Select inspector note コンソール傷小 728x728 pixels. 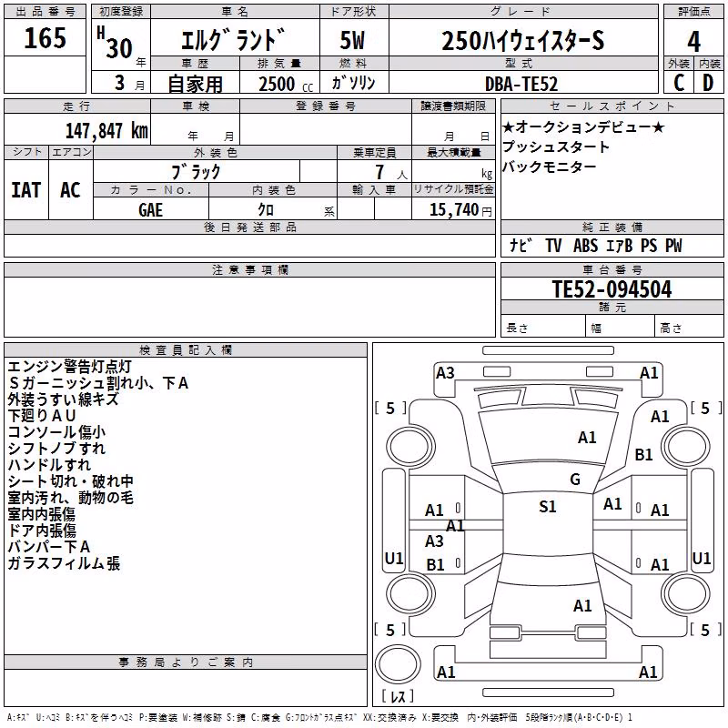click(56, 431)
